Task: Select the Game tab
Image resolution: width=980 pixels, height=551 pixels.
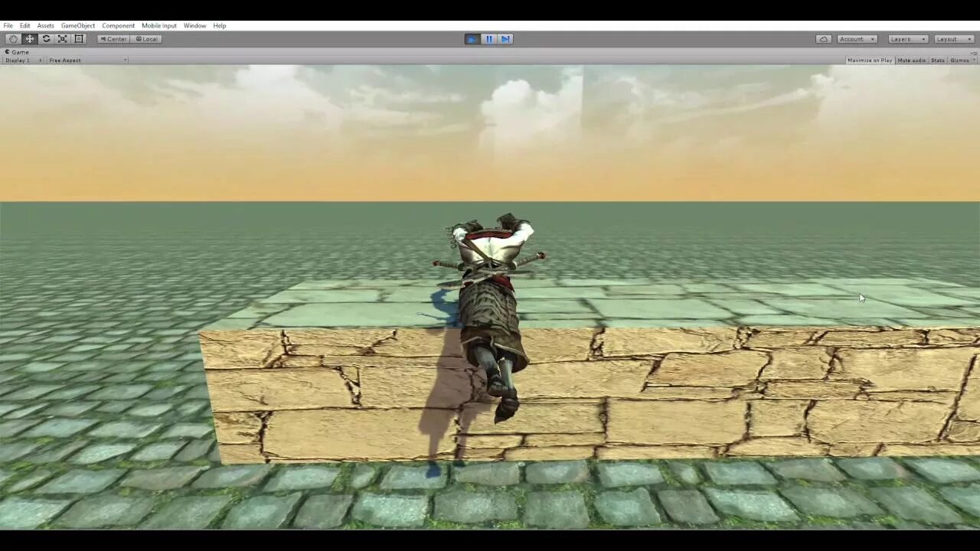Action: tap(17, 52)
